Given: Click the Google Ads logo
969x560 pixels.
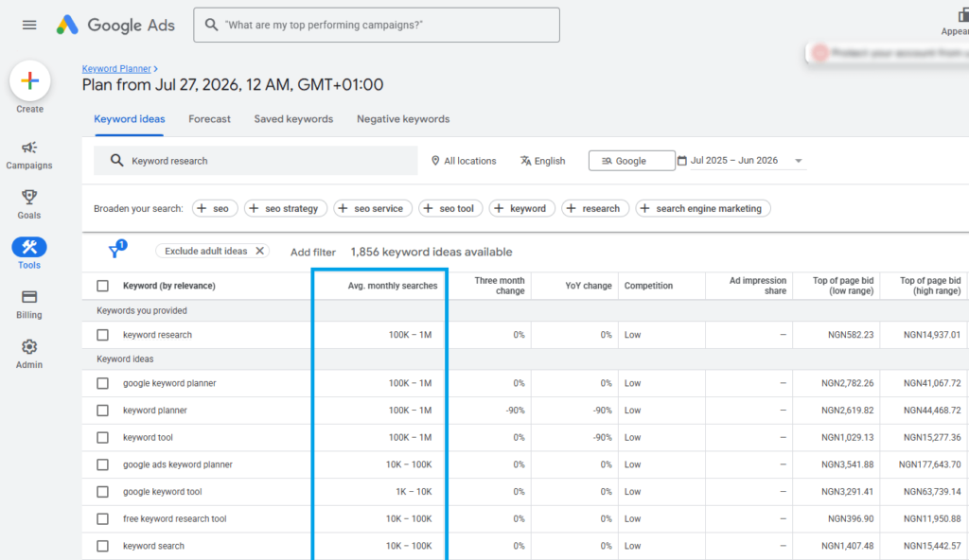Looking at the screenshot, I should pos(115,25).
